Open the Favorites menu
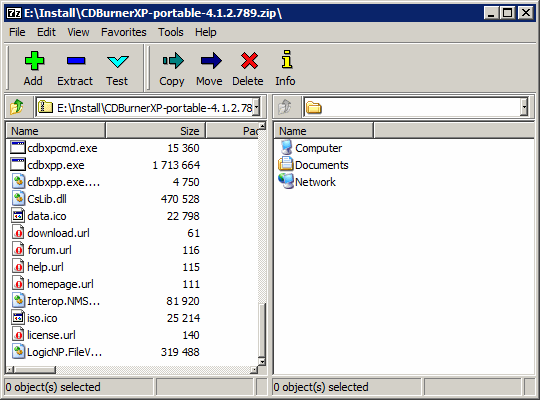 (124, 32)
